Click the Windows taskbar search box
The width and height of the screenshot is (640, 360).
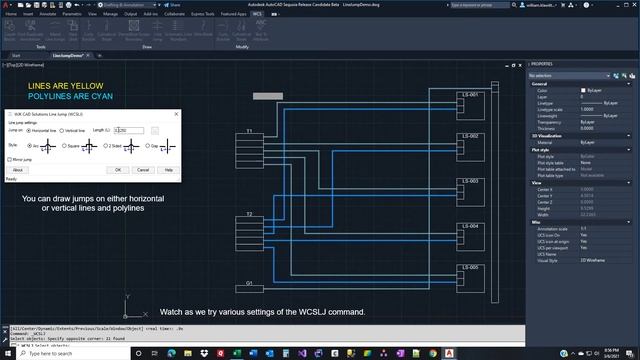click(73, 353)
